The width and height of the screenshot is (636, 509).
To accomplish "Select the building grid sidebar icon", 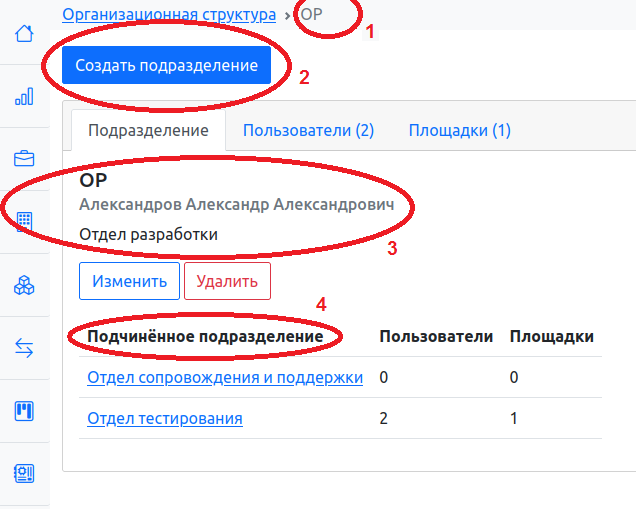I will point(24,221).
